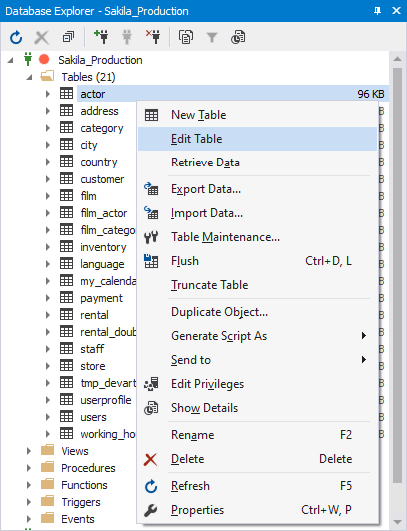Click the Properties wrench icon
The image size is (407, 531).
[x=151, y=510]
